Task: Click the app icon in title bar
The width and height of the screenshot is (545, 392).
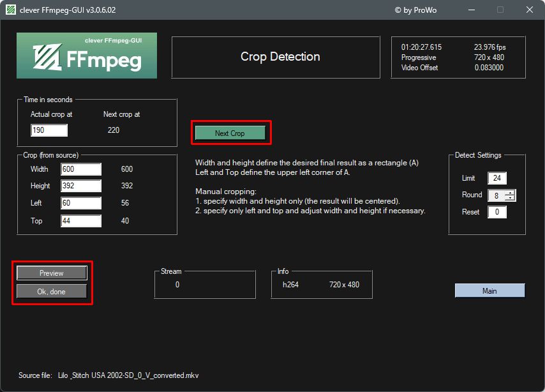Action: coord(11,10)
